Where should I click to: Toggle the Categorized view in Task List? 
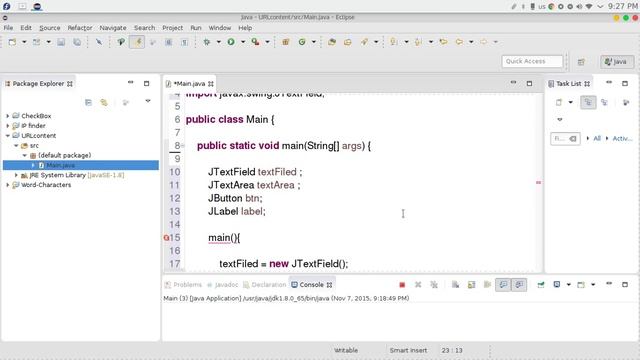[588, 102]
